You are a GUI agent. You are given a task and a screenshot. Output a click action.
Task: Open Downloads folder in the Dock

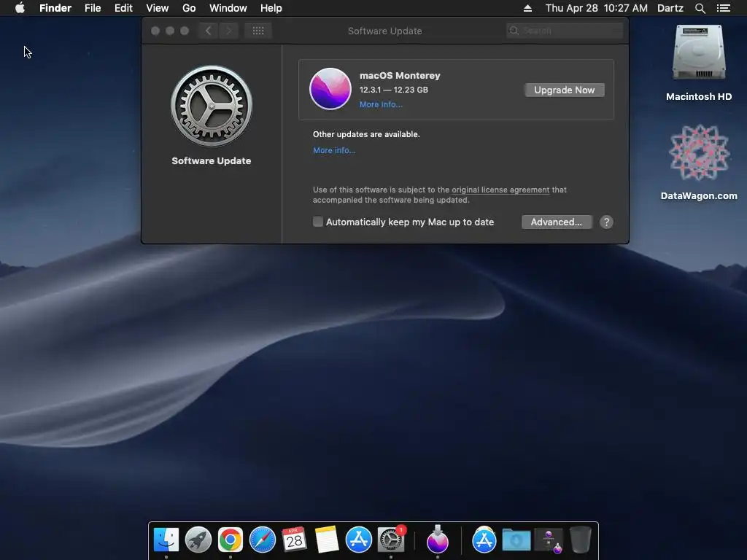[516, 540]
